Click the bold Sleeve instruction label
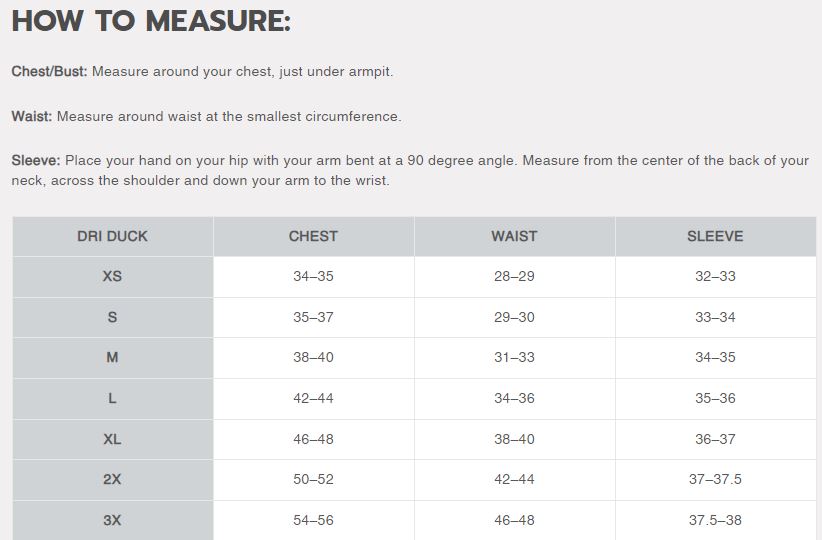Image resolution: width=822 pixels, height=540 pixels. pyautogui.click(x=36, y=161)
